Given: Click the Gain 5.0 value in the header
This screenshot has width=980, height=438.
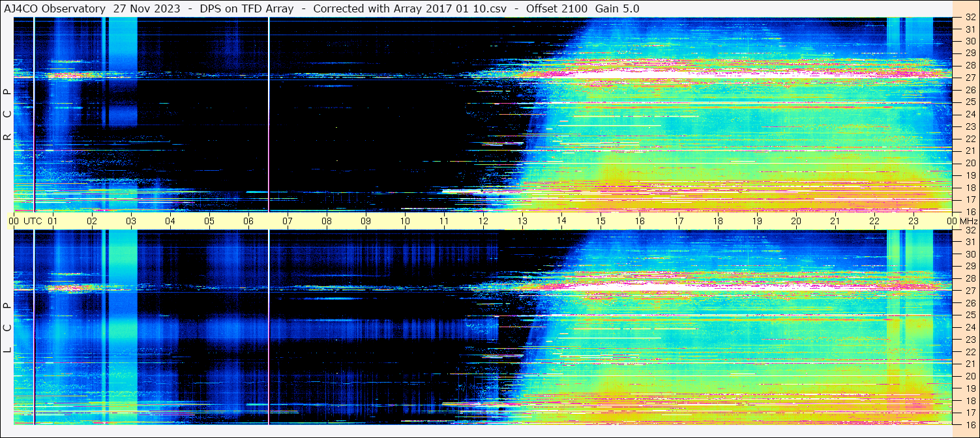Looking at the screenshot, I should coord(617,8).
